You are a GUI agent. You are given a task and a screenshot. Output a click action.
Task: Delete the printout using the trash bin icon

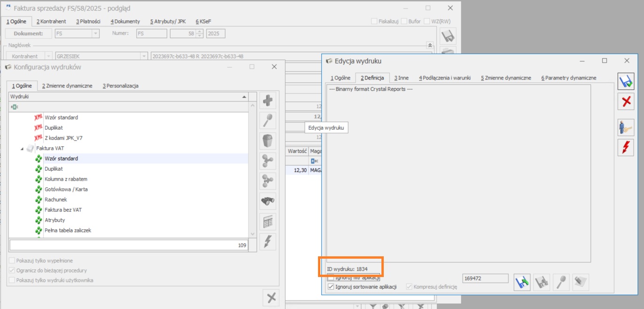coord(268,141)
